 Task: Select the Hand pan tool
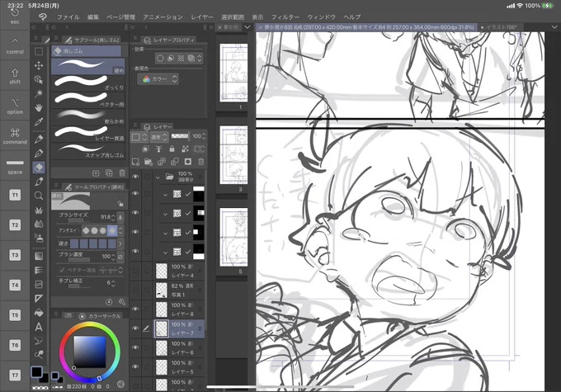point(39,107)
